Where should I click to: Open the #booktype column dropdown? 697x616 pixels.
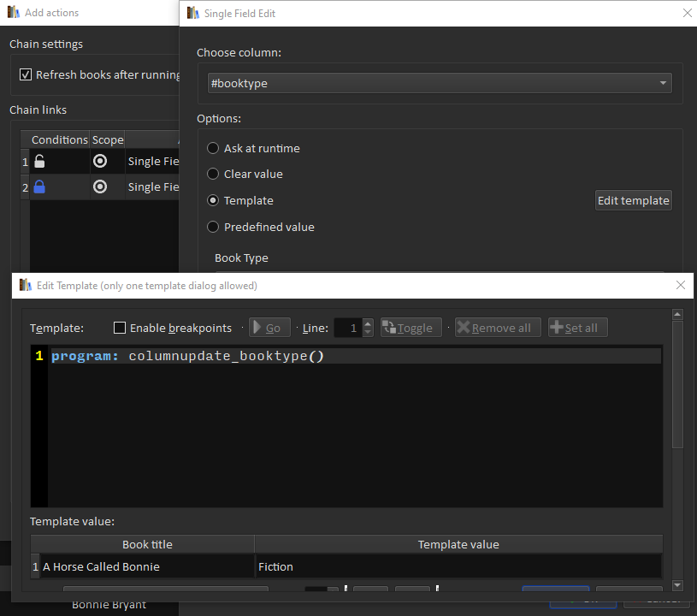click(440, 83)
